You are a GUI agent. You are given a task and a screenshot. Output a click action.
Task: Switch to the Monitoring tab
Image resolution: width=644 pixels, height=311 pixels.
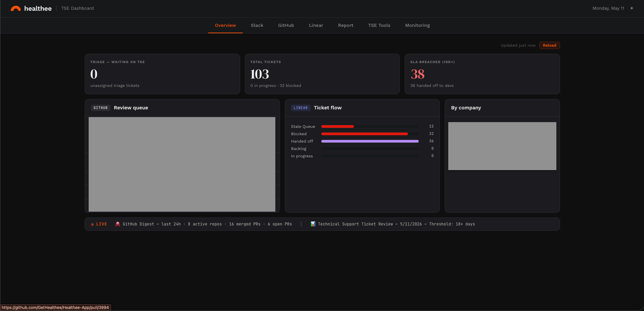click(x=417, y=25)
